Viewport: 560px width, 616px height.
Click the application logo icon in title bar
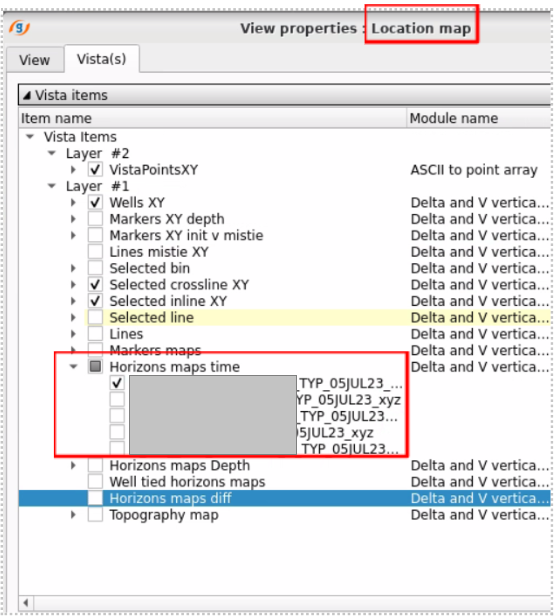click(x=19, y=28)
